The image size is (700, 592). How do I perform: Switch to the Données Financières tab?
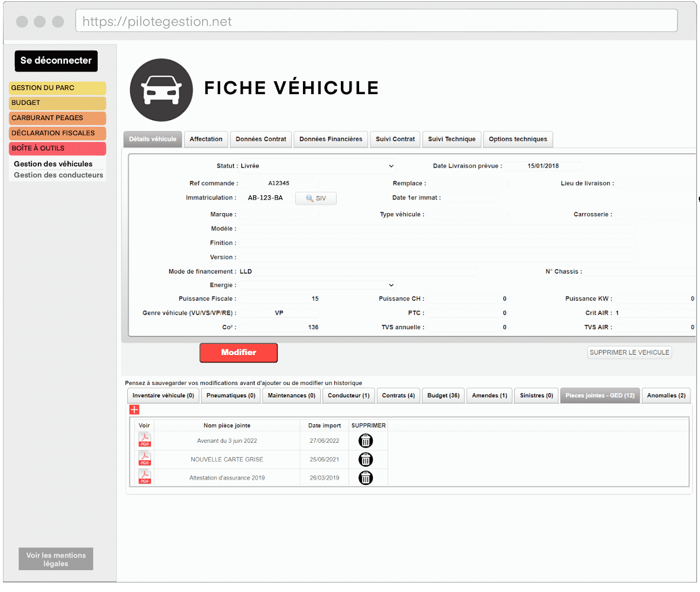(330, 139)
